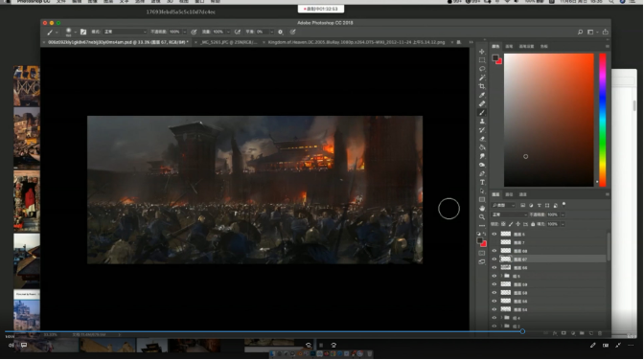Select the Path Selection arrow tool
The image size is (644, 360).
click(482, 191)
